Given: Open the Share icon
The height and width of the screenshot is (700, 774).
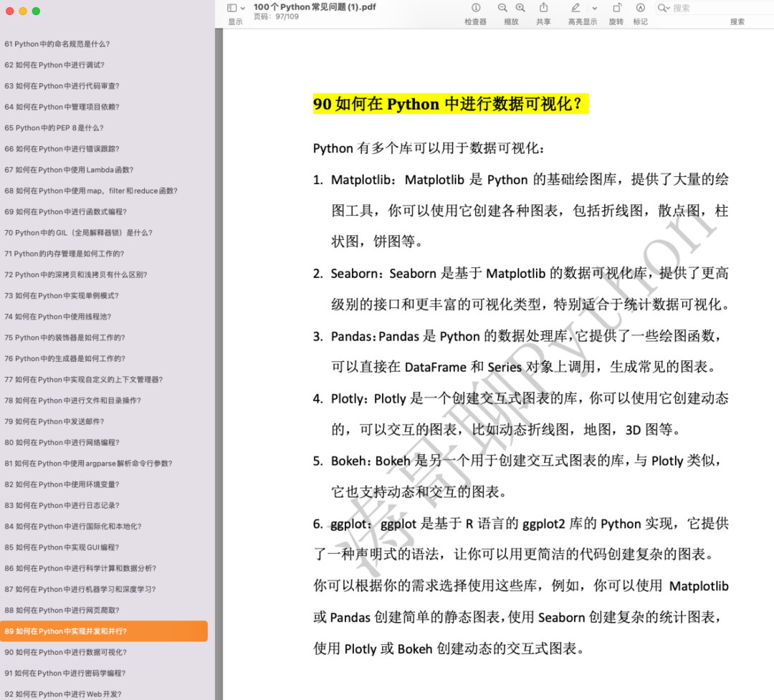Looking at the screenshot, I should pyautogui.click(x=543, y=7).
